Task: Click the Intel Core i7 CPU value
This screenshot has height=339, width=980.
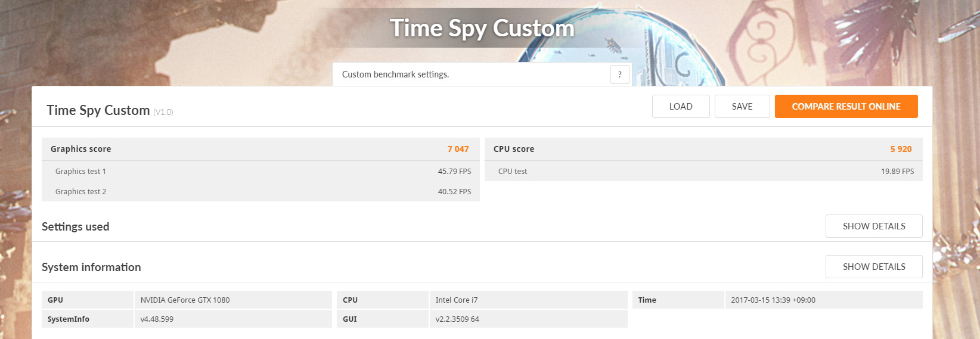Action: (457, 300)
